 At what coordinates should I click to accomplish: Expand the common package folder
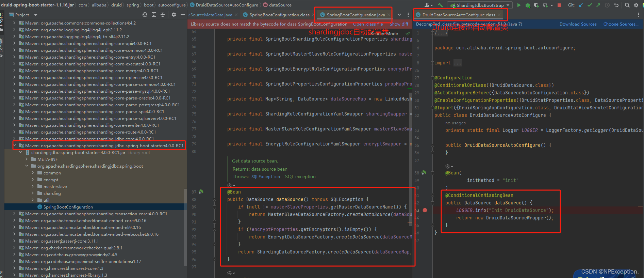(x=33, y=173)
